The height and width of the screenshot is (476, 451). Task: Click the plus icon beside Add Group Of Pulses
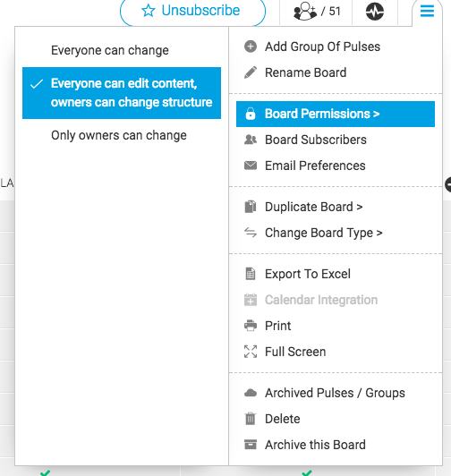click(x=251, y=47)
